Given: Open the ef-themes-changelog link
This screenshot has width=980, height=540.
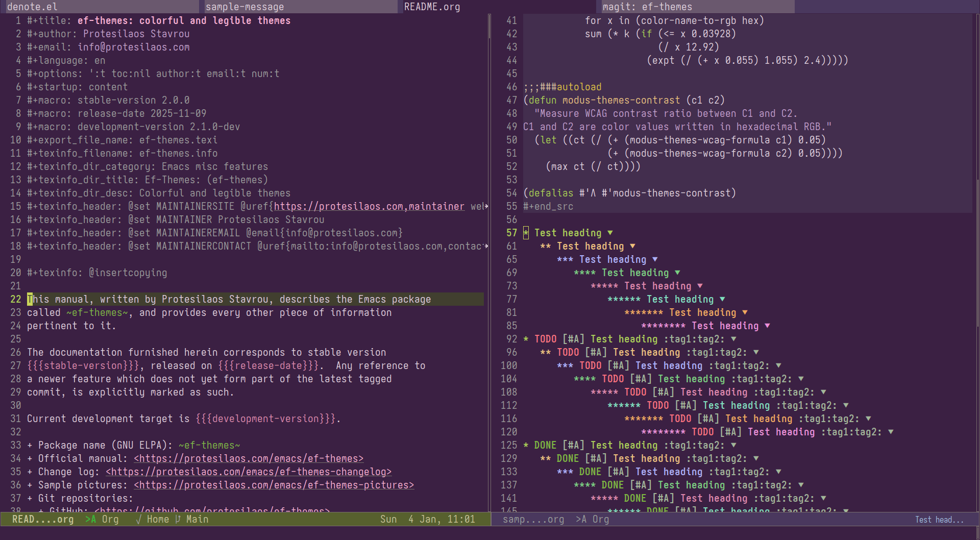Looking at the screenshot, I should (x=249, y=472).
